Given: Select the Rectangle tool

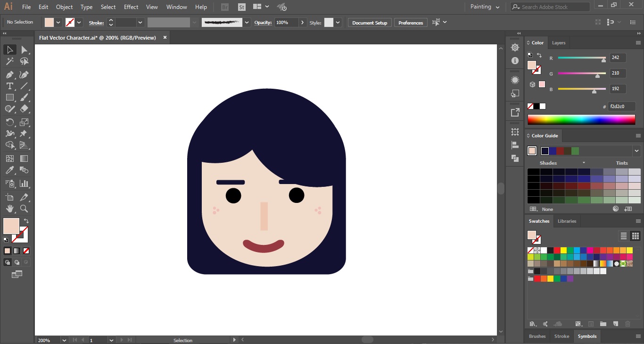Looking at the screenshot, I should click(10, 97).
